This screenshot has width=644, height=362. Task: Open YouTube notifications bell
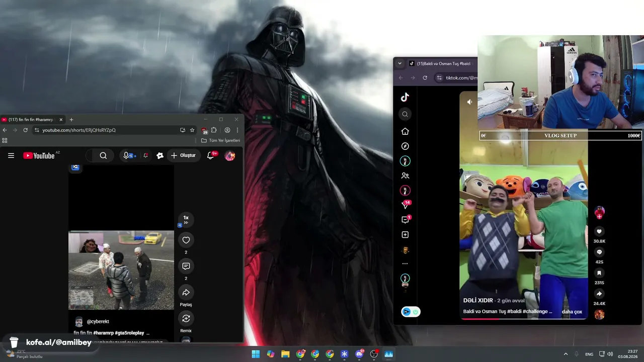211,155
